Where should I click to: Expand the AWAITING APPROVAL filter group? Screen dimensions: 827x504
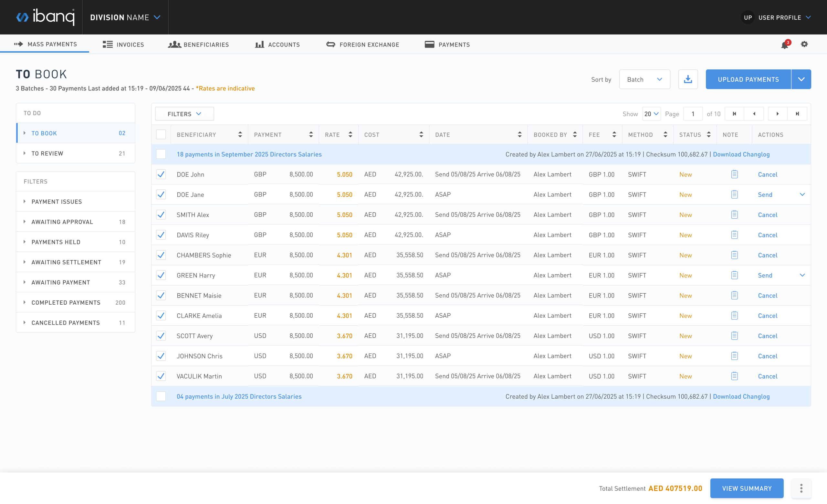pos(62,221)
